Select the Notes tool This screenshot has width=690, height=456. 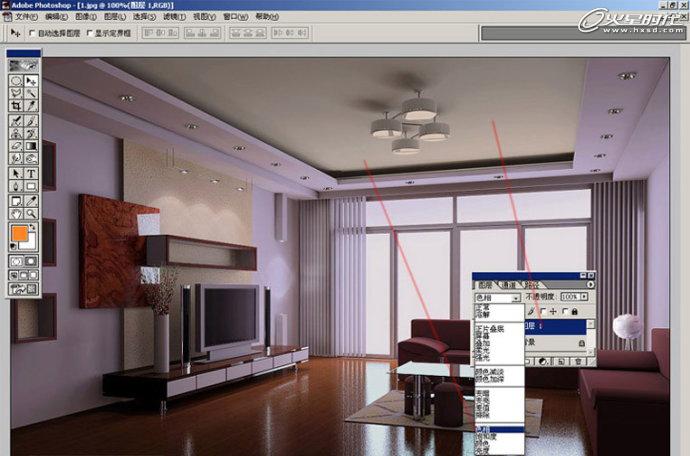(x=16, y=201)
